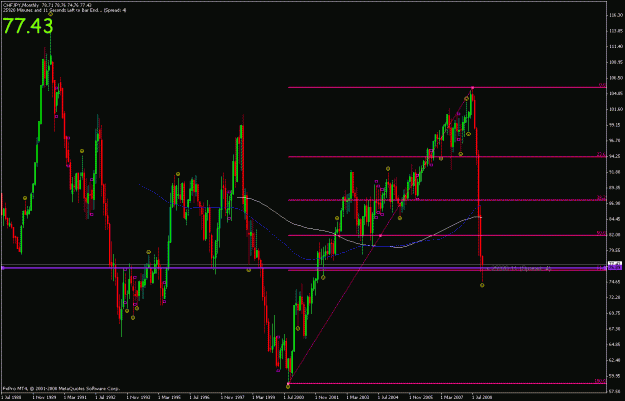625x401 pixels.
Task: Click the 50.0 Fibonacci level label
Action: tap(601, 233)
